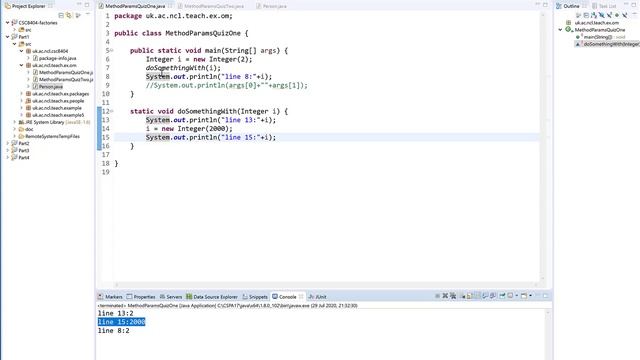Open the Outline view menu icon
Screen dimensions: 640x360
635,14
